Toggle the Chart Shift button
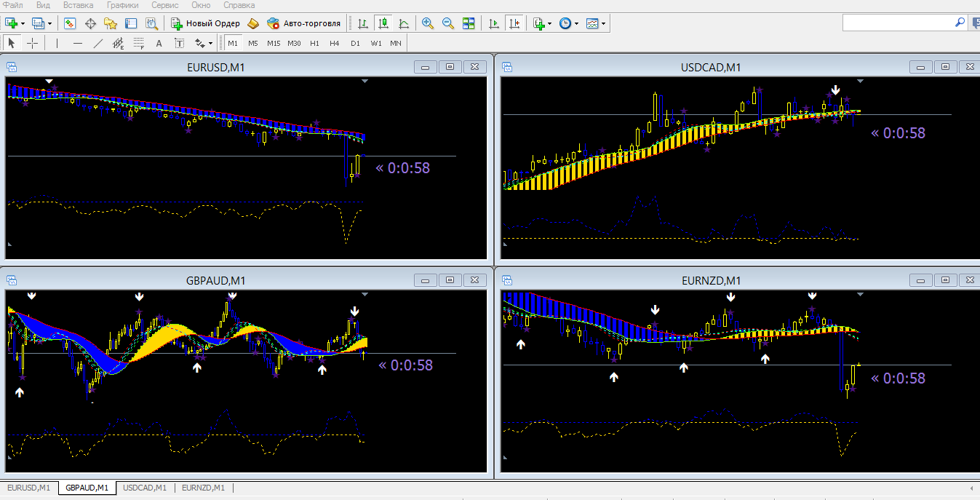The width and height of the screenshot is (980, 500). 515,23
